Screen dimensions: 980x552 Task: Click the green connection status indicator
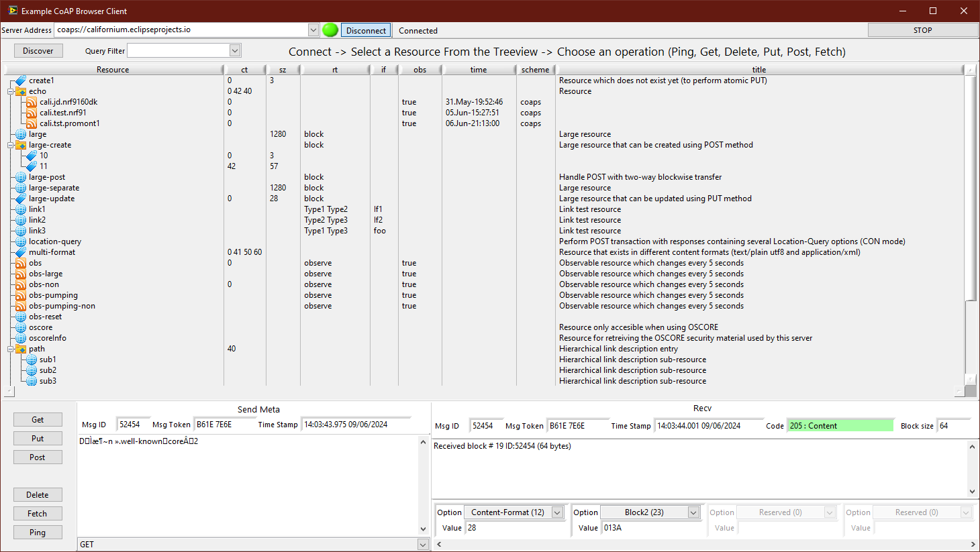click(x=330, y=30)
